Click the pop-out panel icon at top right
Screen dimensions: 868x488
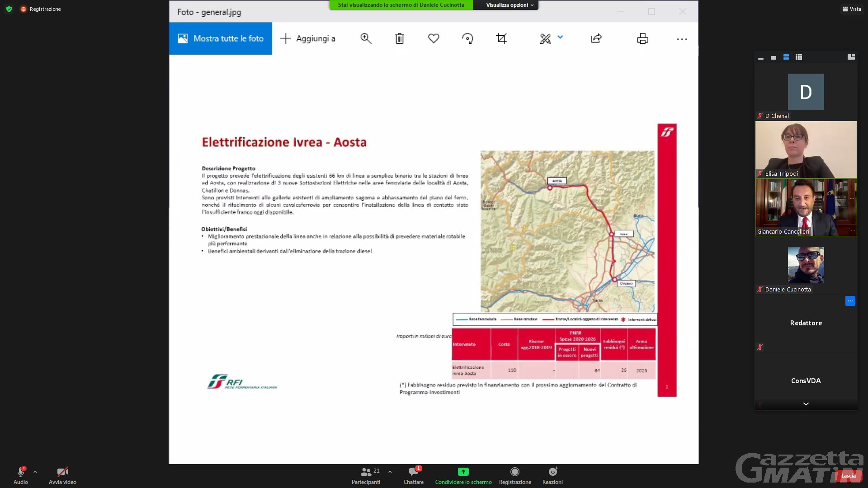point(851,57)
